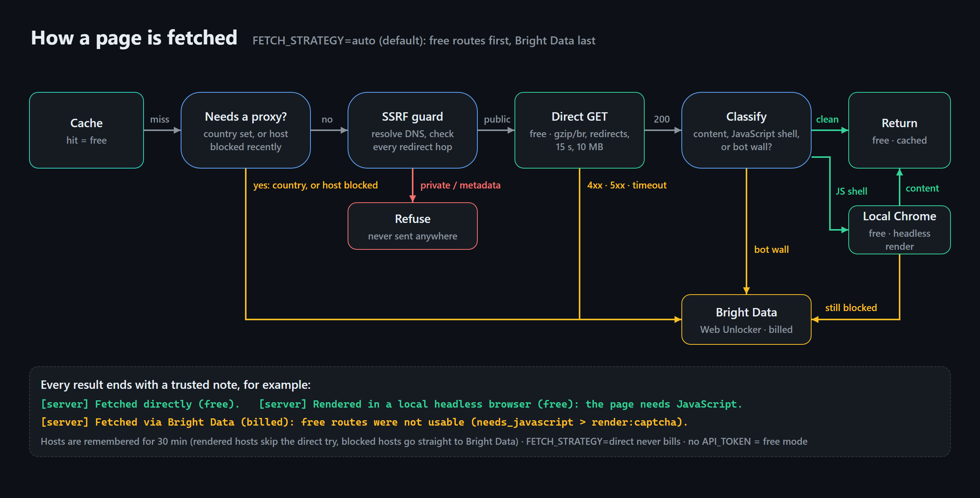Click the '4xx · 5xx · timeout' label

tap(627, 185)
